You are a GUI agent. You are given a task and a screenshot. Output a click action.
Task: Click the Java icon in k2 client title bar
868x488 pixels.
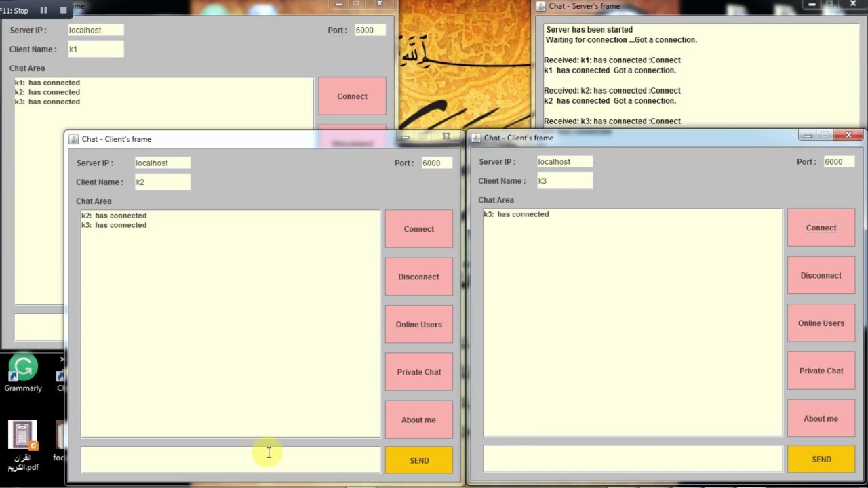74,139
